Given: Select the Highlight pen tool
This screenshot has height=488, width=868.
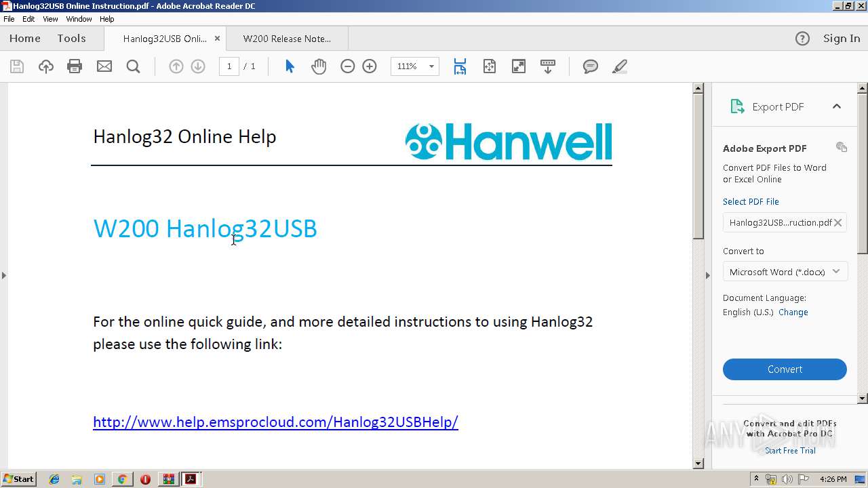Looking at the screenshot, I should click(x=619, y=66).
